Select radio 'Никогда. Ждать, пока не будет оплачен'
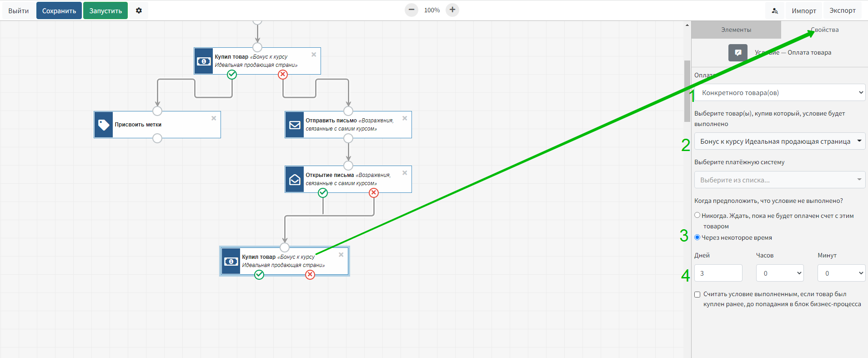 [697, 215]
